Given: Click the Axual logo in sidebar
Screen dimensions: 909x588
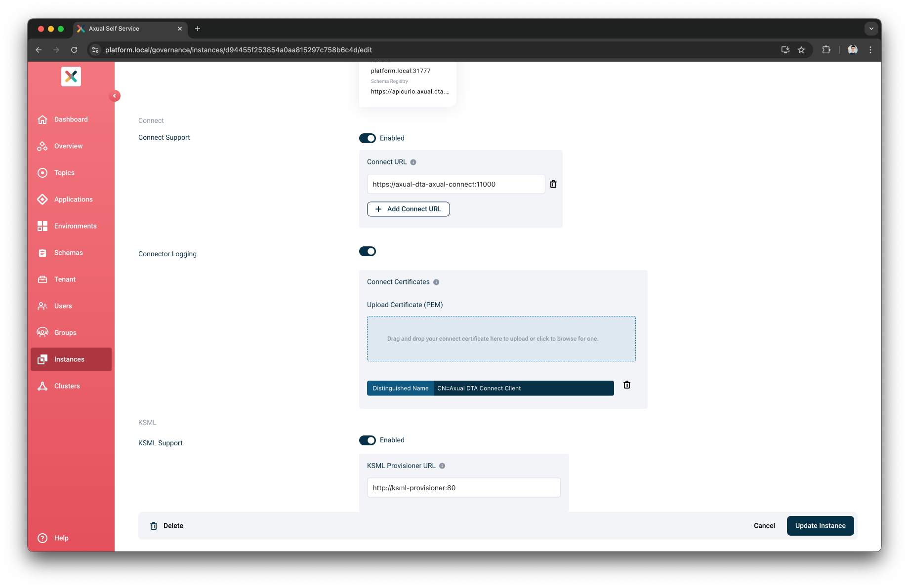Looking at the screenshot, I should click(71, 77).
